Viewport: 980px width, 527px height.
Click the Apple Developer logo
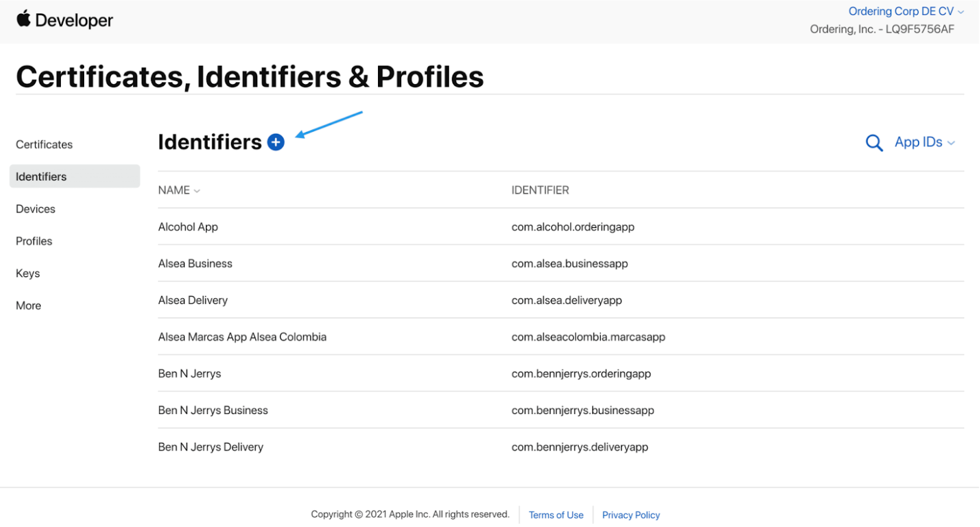pos(65,20)
